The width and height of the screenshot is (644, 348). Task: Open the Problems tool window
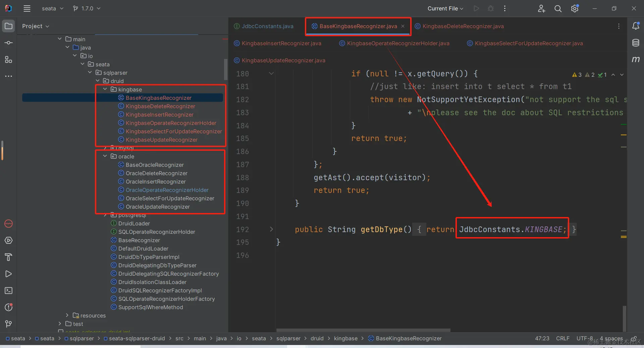pyautogui.click(x=8, y=307)
